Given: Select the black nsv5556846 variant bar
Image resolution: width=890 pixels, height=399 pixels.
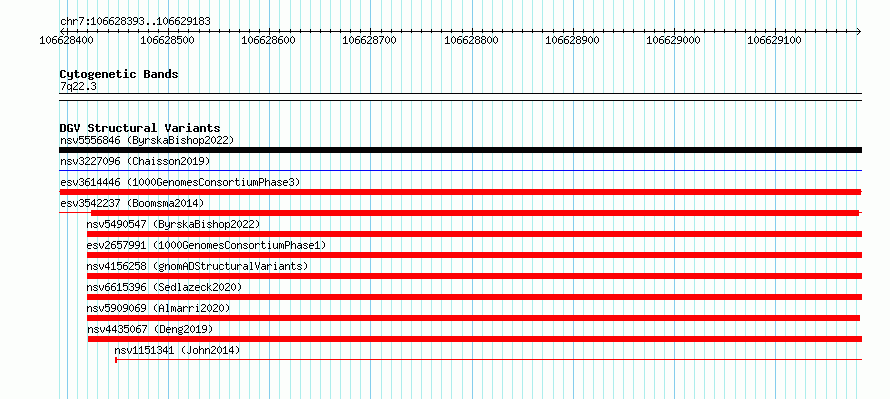Looking at the screenshot, I should click(460, 150).
